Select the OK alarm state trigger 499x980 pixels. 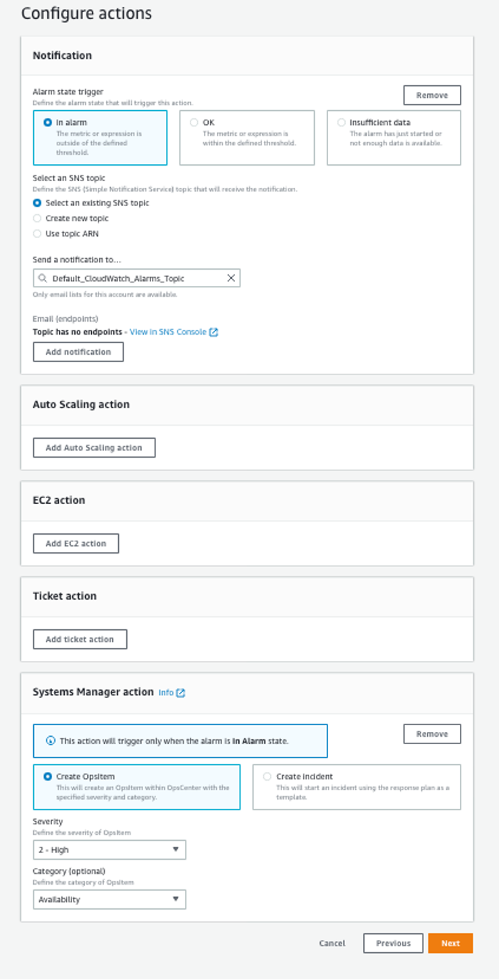pos(193,122)
